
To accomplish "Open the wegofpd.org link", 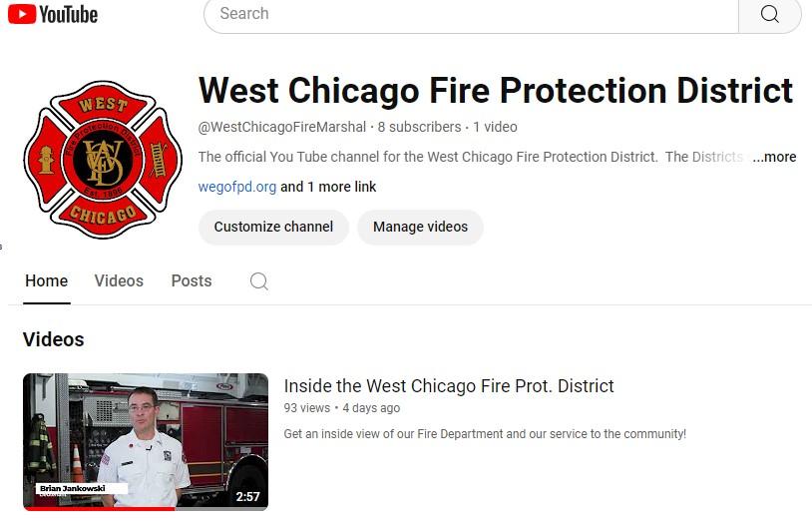I will (x=237, y=187).
